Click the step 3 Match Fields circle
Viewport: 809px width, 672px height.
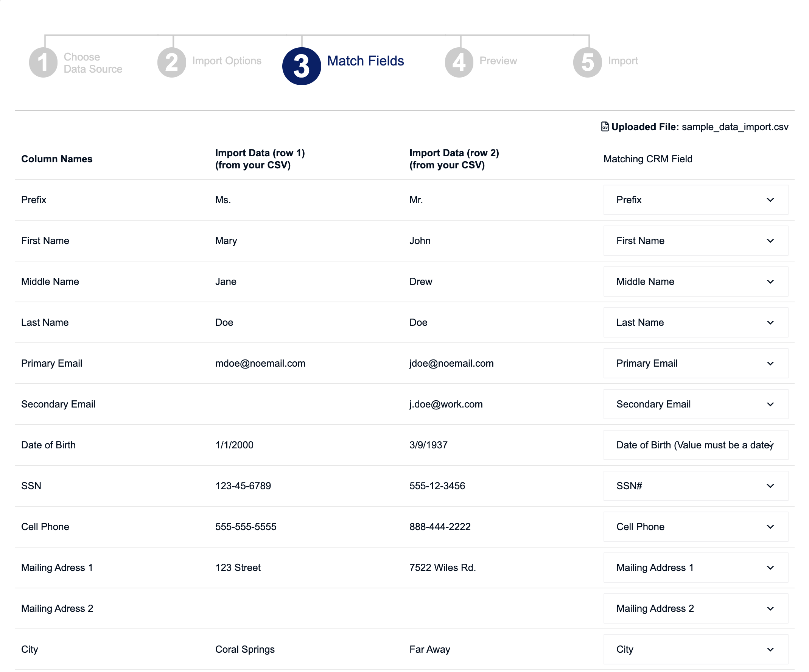[302, 66]
